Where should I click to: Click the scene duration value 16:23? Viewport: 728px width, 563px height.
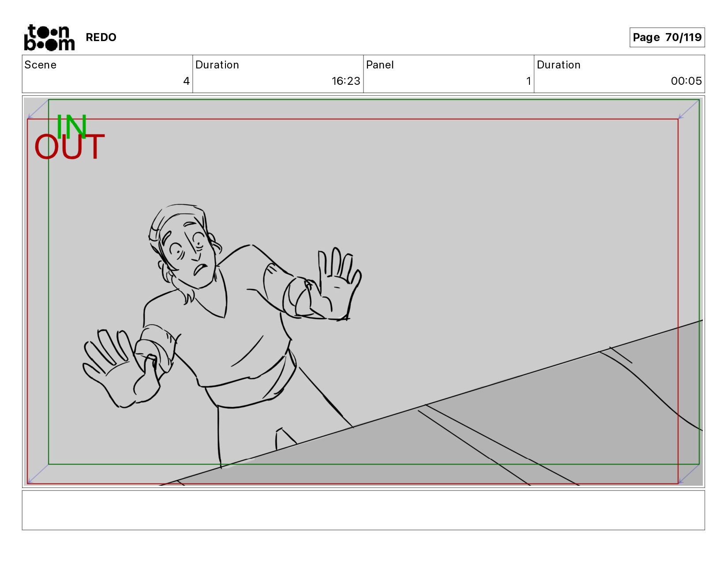346,81
